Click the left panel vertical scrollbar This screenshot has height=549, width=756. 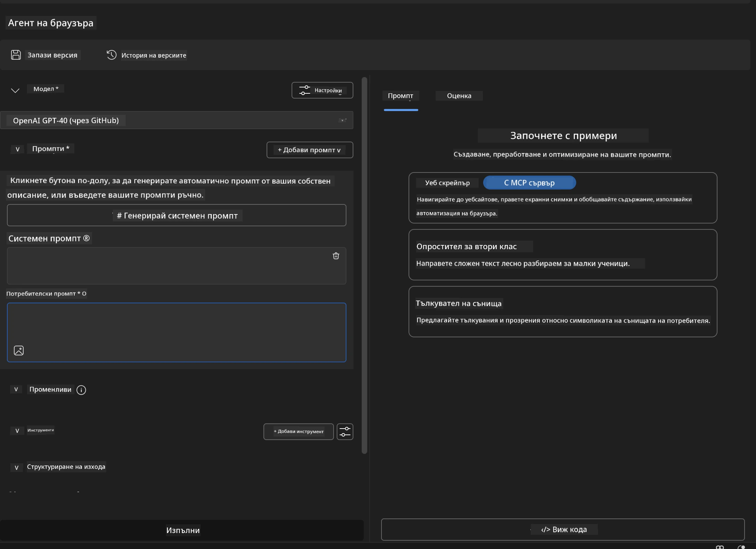[x=364, y=265]
